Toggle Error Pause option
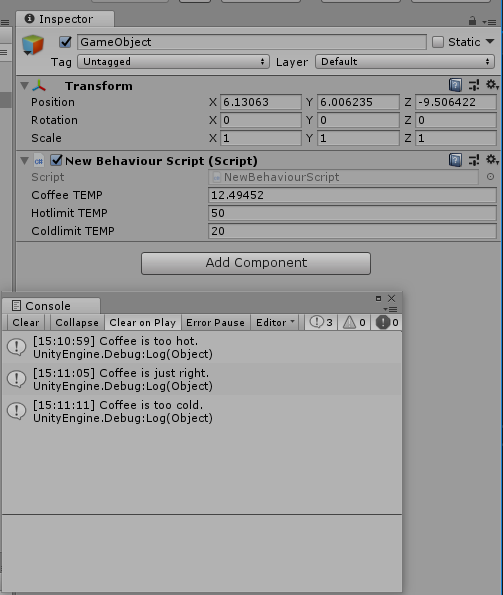This screenshot has height=595, width=503. [x=215, y=323]
